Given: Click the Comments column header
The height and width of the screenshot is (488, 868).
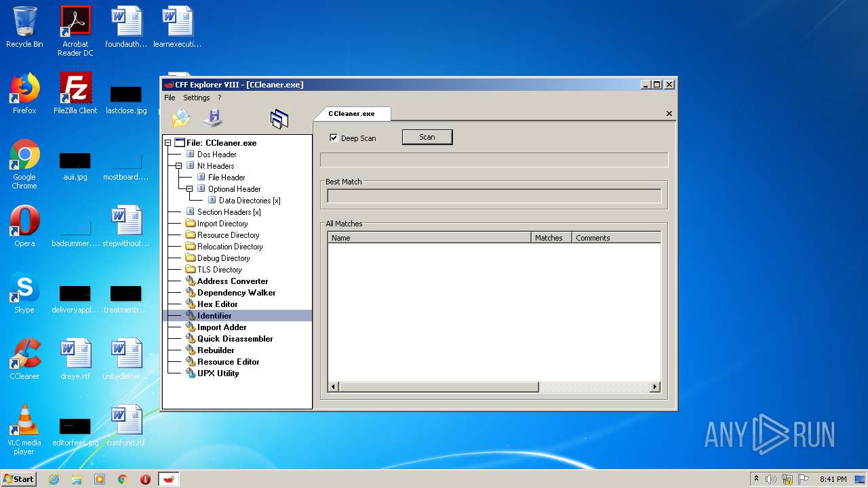Looking at the screenshot, I should pyautogui.click(x=616, y=238).
